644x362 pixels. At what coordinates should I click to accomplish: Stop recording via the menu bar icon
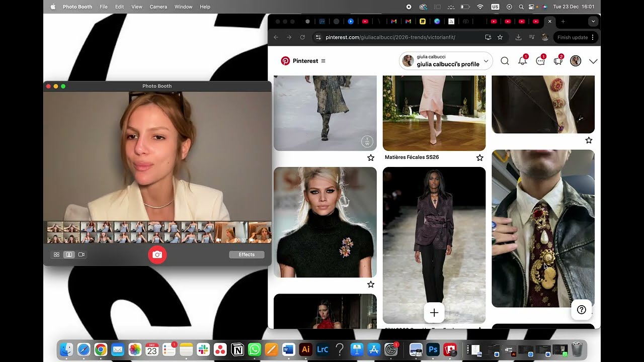409,7
